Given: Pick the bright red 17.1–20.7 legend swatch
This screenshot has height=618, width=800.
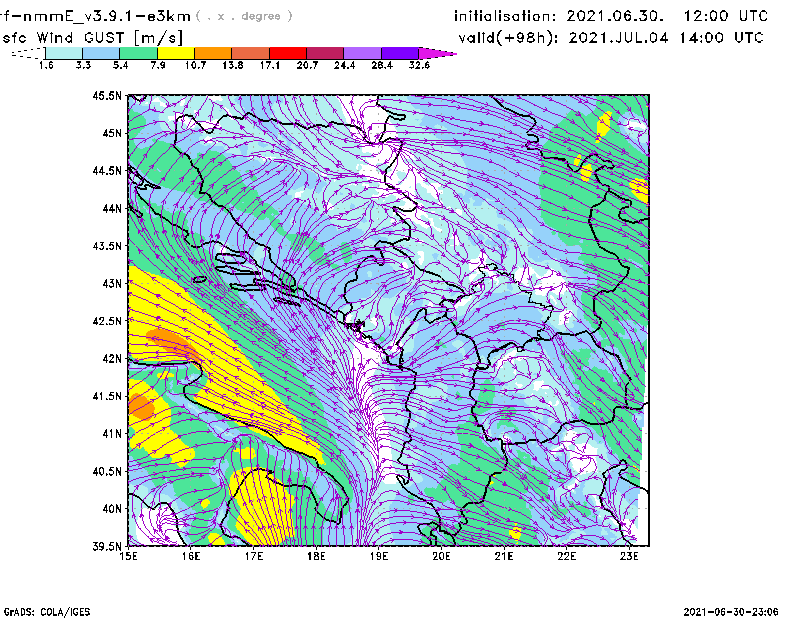Looking at the screenshot, I should click(288, 53).
